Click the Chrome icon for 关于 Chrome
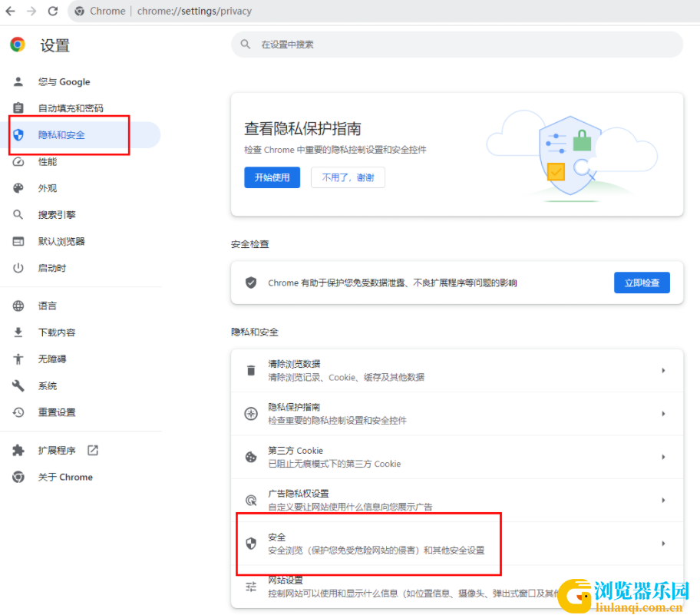The height and width of the screenshot is (615, 700). (18, 477)
